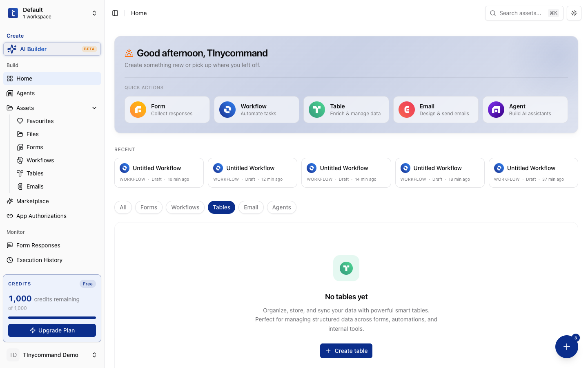Click the red Email quick action icon

[x=407, y=110]
